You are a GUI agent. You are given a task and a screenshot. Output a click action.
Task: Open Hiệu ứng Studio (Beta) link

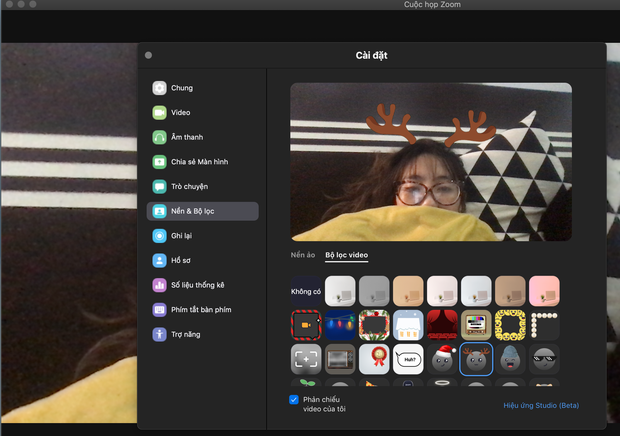(x=541, y=405)
